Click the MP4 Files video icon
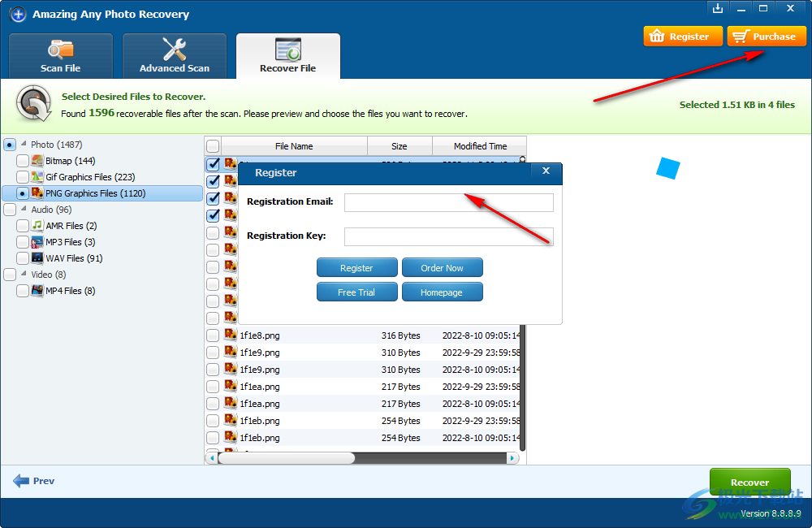The width and height of the screenshot is (812, 528). point(37,291)
